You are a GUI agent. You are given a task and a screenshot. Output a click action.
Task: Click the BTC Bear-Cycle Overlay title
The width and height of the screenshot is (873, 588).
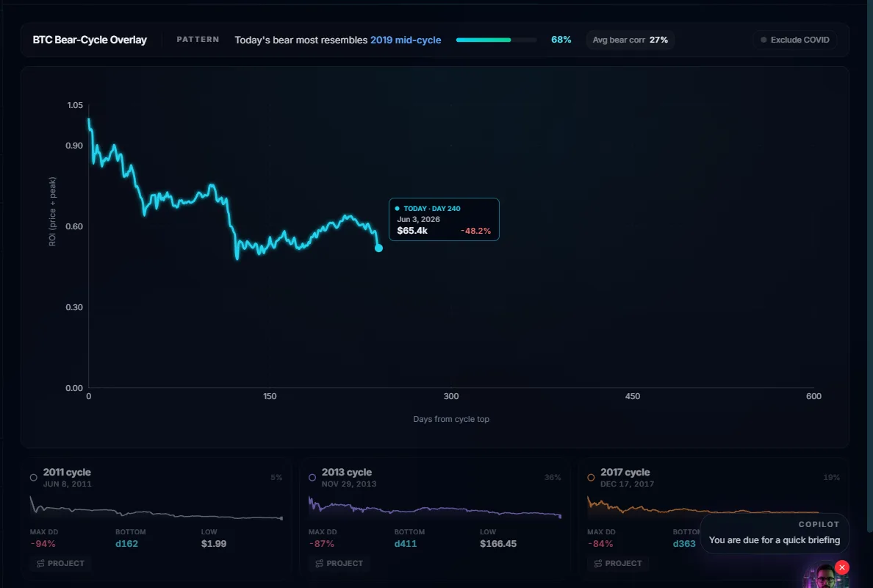pyautogui.click(x=90, y=40)
